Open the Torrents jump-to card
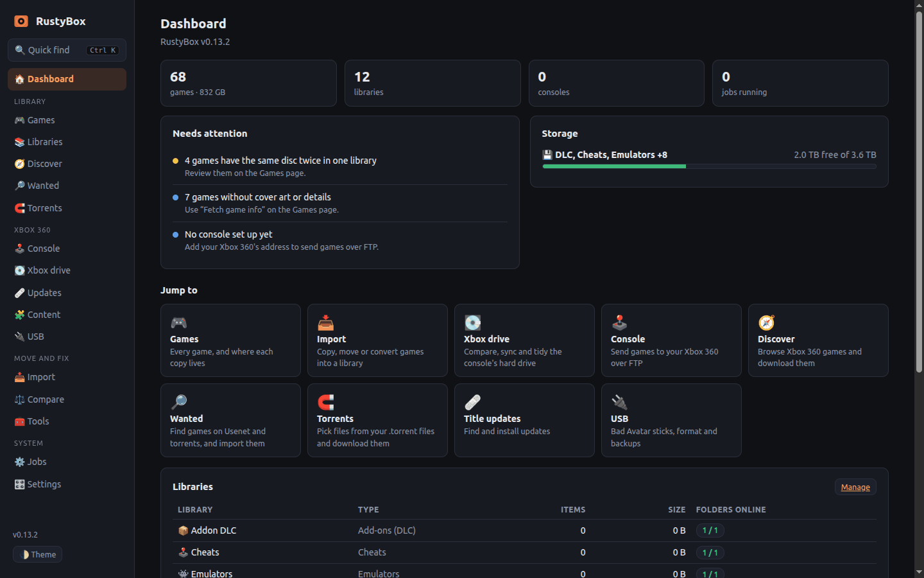924x578 pixels. click(377, 421)
